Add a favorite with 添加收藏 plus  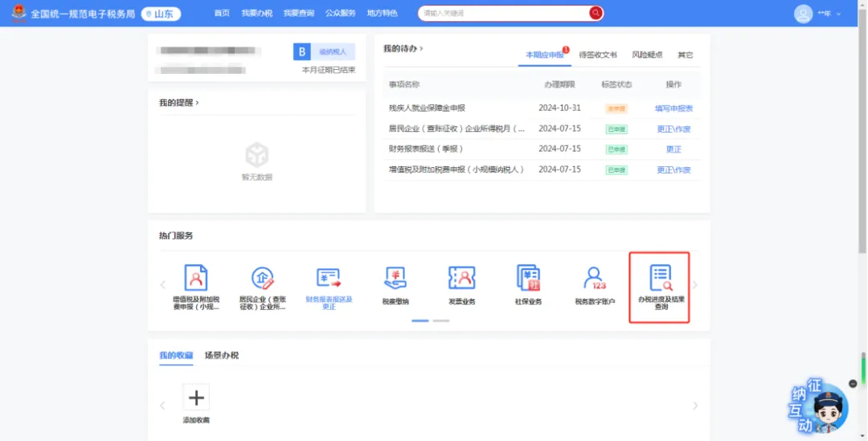(x=196, y=398)
